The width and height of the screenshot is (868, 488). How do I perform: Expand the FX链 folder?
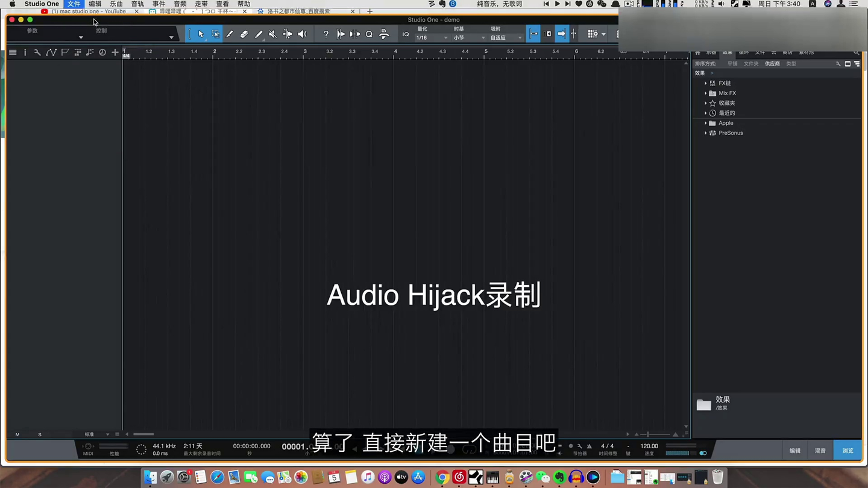tap(705, 83)
